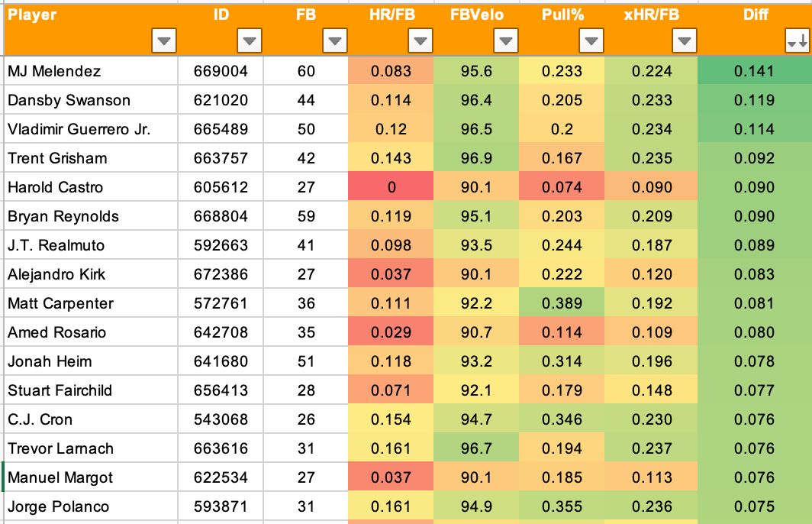Image resolution: width=812 pixels, height=524 pixels.
Task: Click Harold Castro red HR/FB 0 cell
Action: coord(391,186)
